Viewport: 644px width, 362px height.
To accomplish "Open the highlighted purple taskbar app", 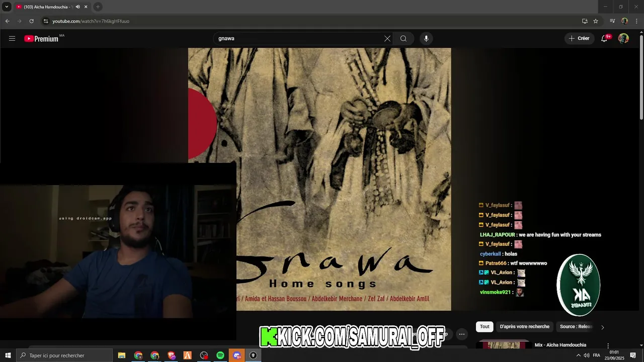I will [x=237, y=355].
